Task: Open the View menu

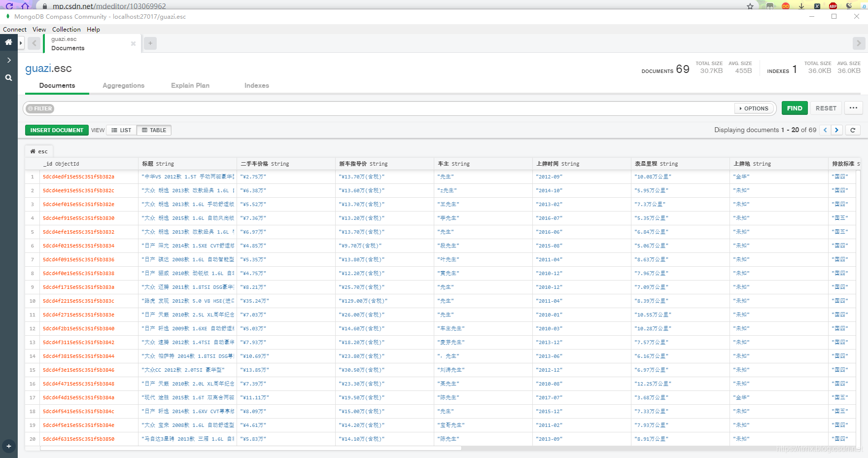Action: (39, 30)
